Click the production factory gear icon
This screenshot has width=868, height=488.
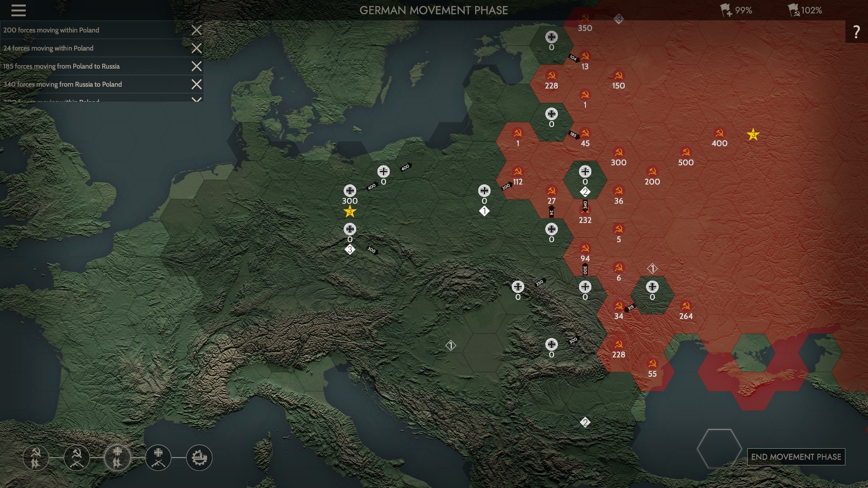(x=199, y=457)
